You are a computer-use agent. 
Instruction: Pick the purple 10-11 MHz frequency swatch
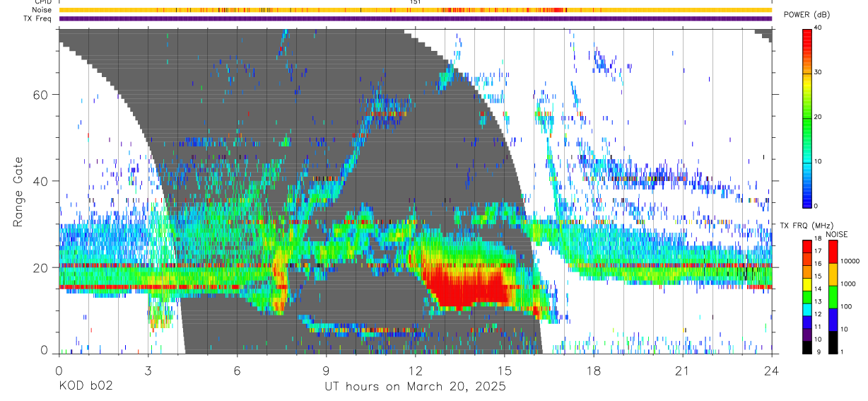click(807, 333)
